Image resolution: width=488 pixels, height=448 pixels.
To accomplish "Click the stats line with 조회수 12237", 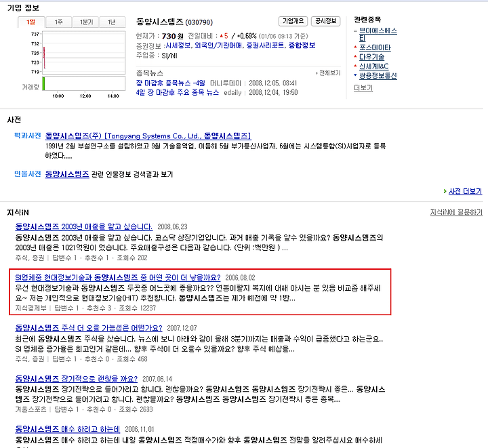I will pos(85,308).
